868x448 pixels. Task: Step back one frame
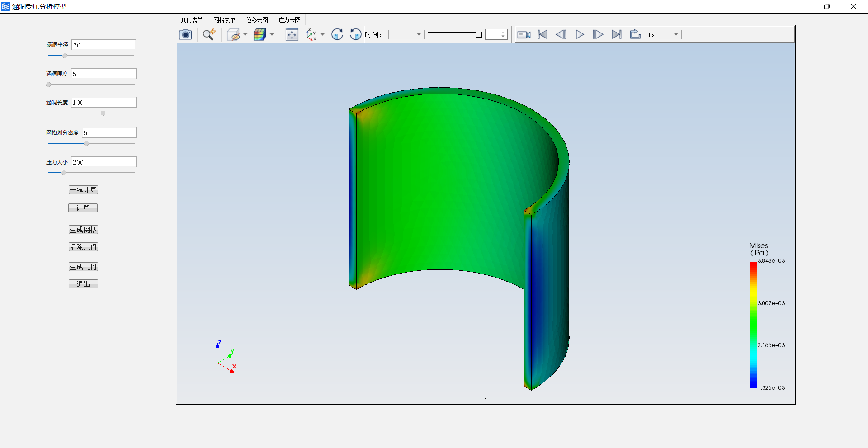pos(561,34)
